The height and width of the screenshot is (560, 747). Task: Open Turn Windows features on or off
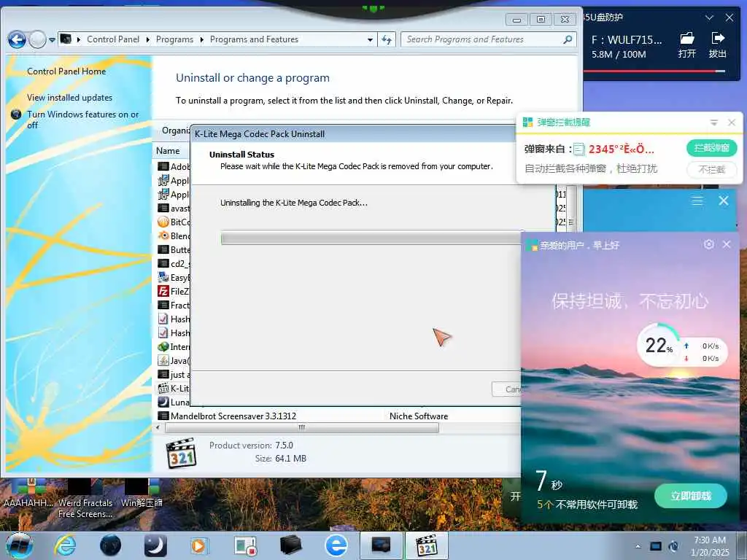[x=82, y=120]
